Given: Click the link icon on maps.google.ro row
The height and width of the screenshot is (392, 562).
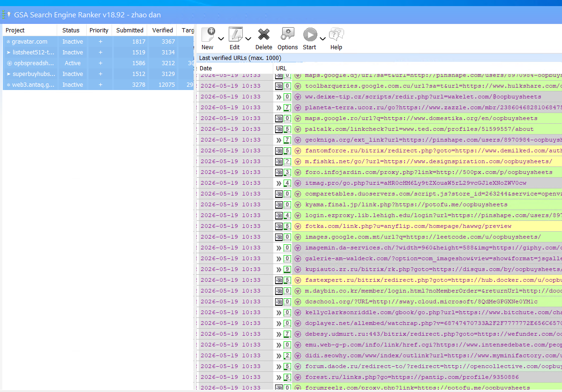Looking at the screenshot, I should click(x=279, y=118).
